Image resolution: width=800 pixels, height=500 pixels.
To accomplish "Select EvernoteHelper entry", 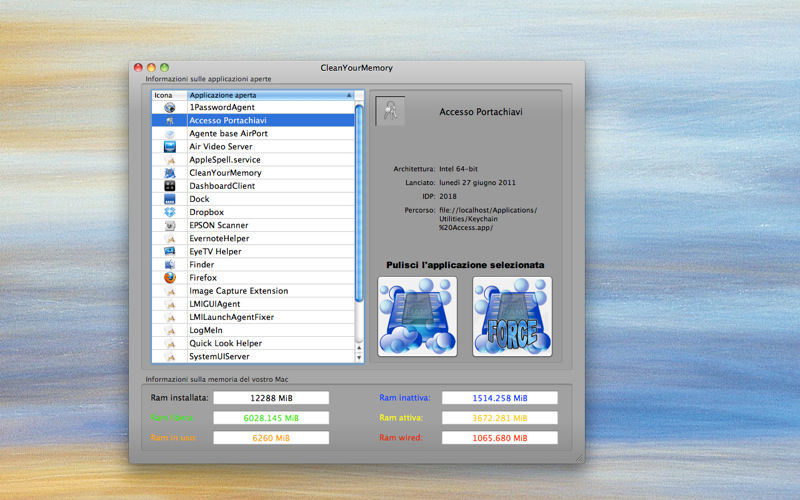I will 253,238.
